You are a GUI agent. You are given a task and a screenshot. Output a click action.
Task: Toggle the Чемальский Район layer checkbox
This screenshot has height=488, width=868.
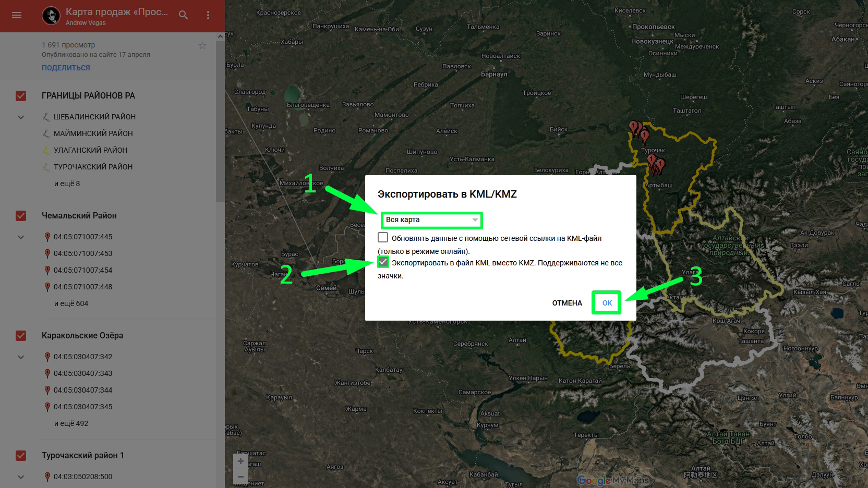coord(21,216)
